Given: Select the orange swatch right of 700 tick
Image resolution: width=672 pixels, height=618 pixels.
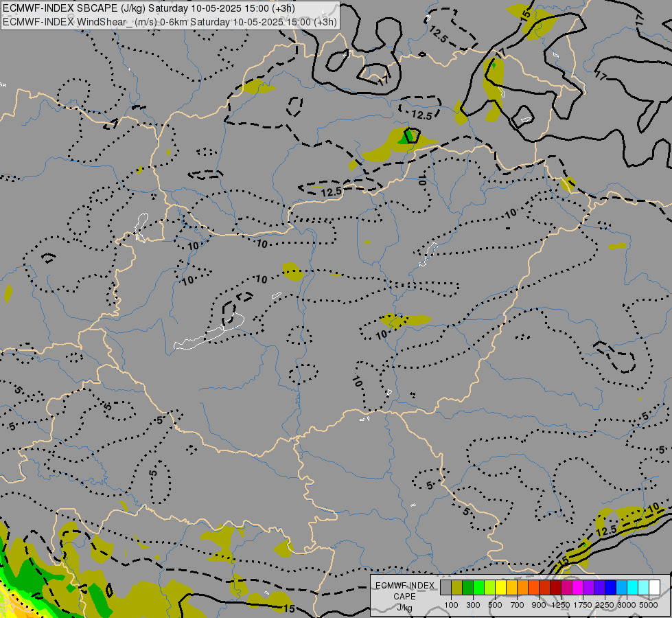Looking at the screenshot, I should pyautogui.click(x=522, y=588).
